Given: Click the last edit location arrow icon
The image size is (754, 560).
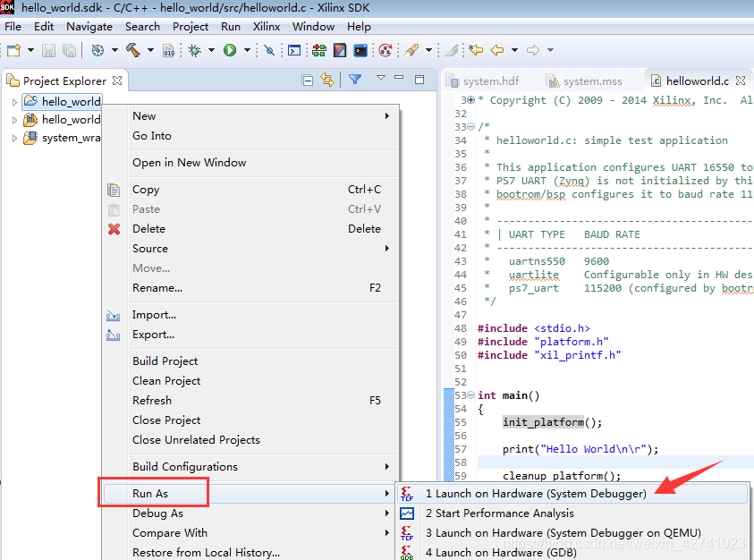Looking at the screenshot, I should [476, 50].
